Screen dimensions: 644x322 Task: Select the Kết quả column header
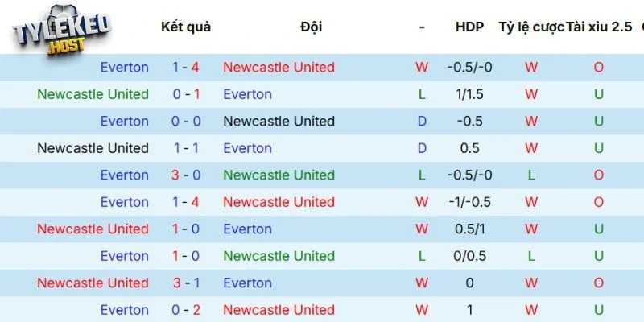pos(186,27)
